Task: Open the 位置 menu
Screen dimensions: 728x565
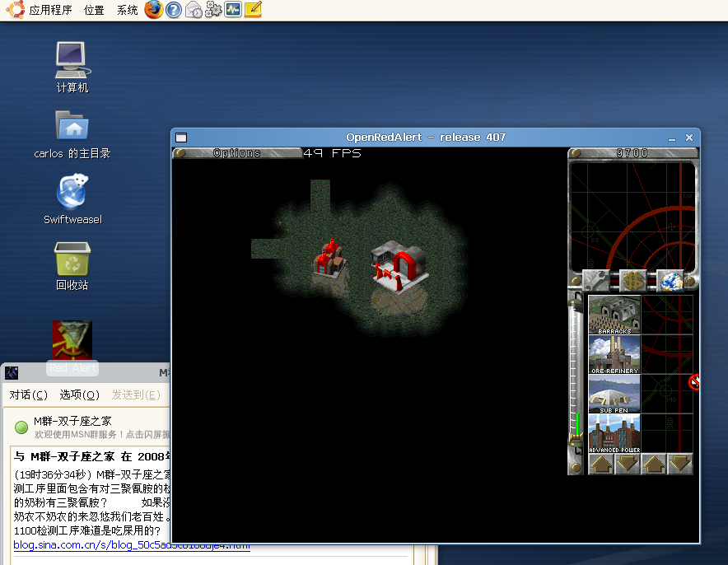Action: pos(94,10)
